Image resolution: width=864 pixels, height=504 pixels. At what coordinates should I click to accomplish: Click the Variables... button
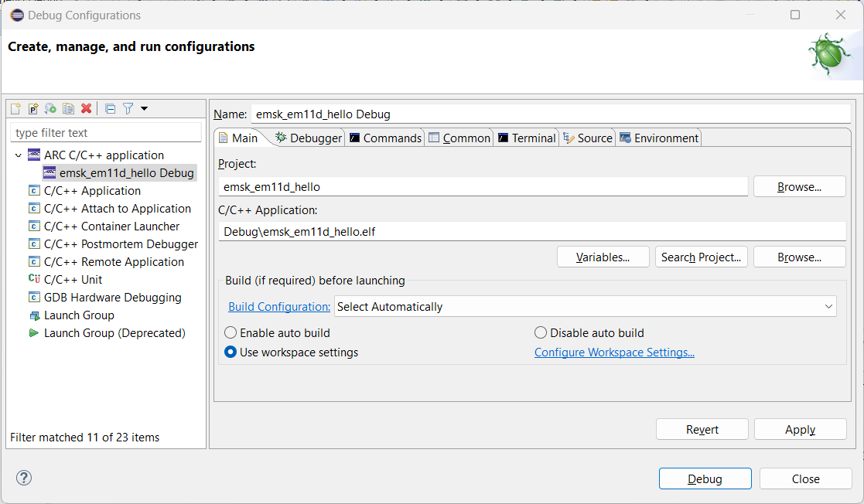[x=603, y=257]
